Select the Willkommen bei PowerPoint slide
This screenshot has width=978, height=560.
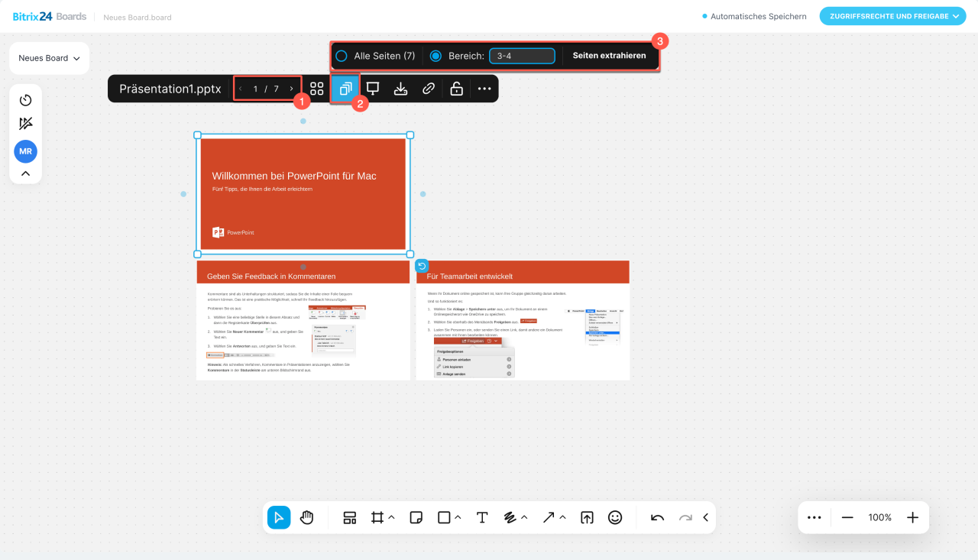pyautogui.click(x=303, y=194)
